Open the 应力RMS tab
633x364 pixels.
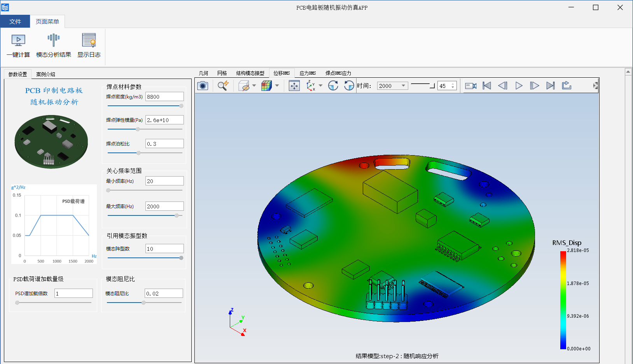click(x=308, y=73)
